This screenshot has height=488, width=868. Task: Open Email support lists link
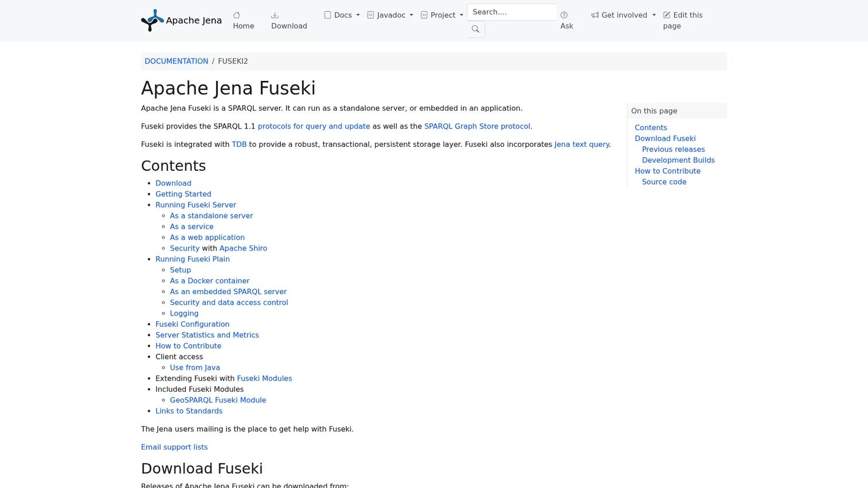click(x=174, y=447)
